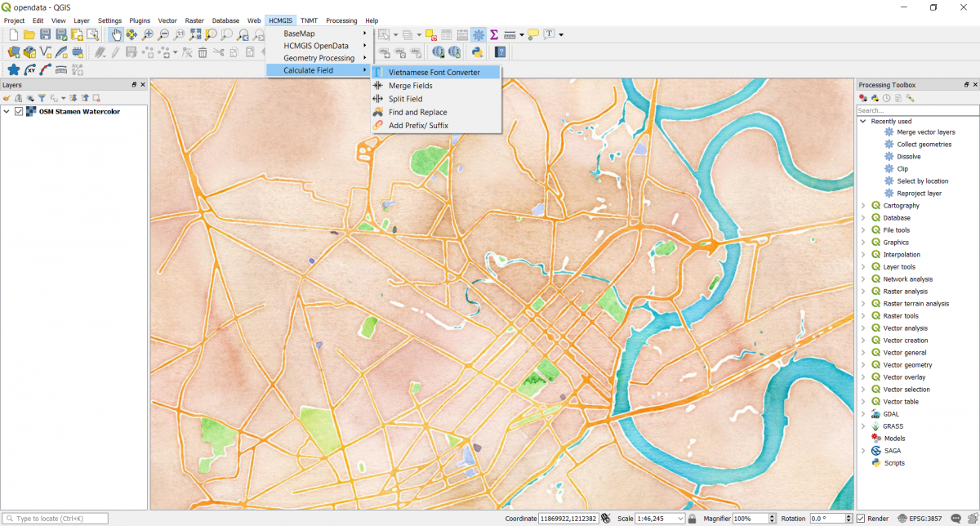Toggle the Render checkbox
Screen dimensions: 980x526
(861, 519)
